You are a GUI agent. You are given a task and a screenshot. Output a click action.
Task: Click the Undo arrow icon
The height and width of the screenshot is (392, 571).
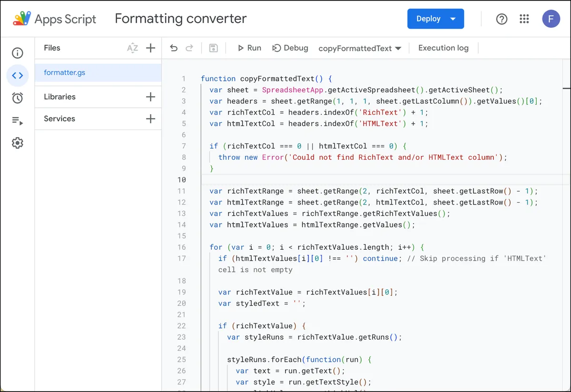[174, 48]
